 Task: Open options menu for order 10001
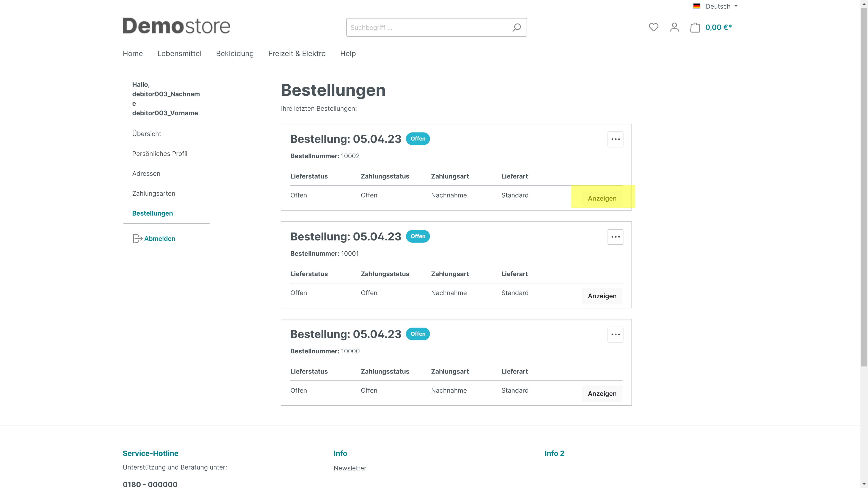615,237
